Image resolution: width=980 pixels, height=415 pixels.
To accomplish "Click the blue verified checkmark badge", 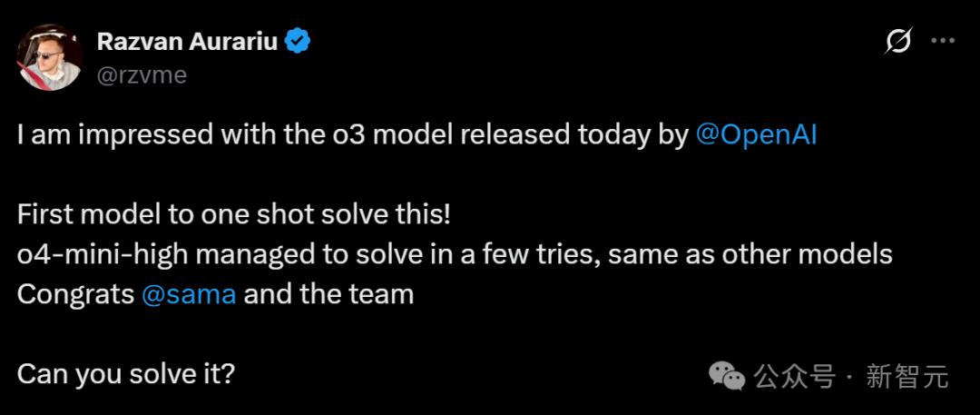I will 298,42.
